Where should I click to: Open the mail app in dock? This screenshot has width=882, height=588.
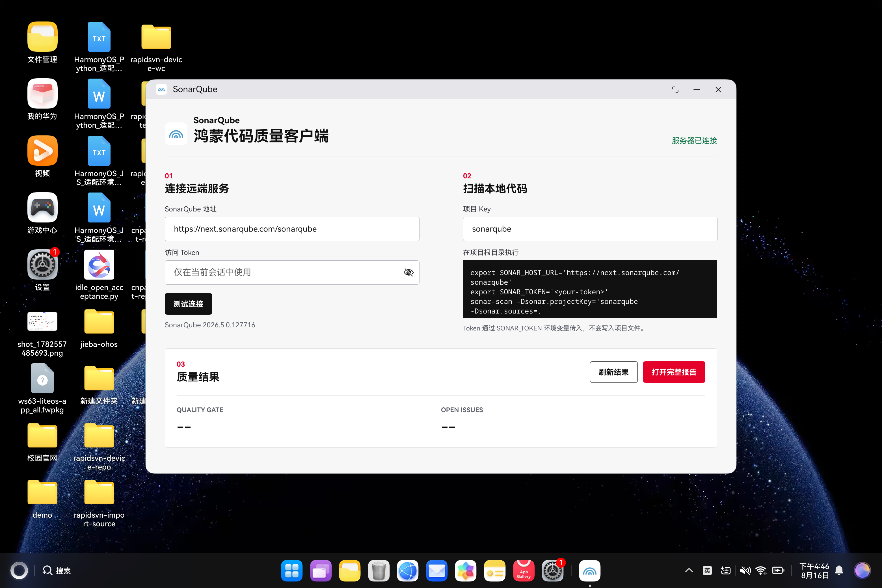pos(436,571)
